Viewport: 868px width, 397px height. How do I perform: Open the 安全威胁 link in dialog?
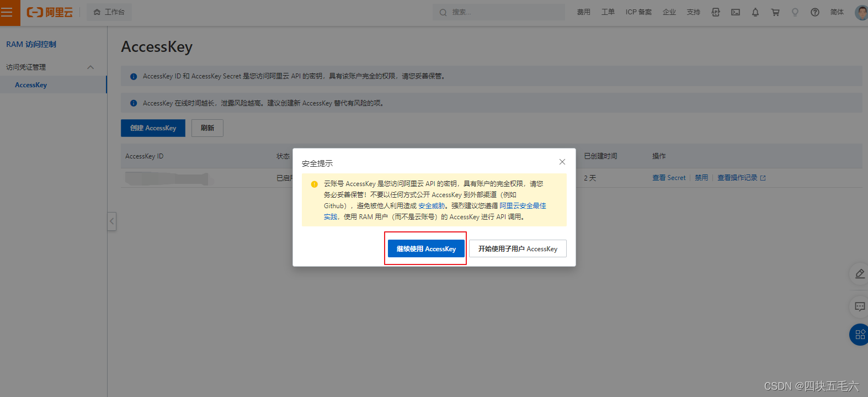point(432,206)
